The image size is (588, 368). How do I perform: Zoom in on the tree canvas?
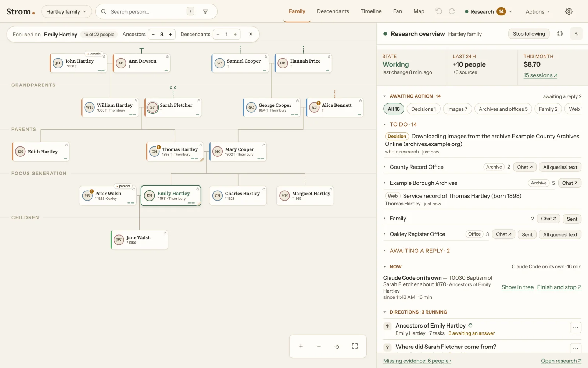[x=301, y=346]
